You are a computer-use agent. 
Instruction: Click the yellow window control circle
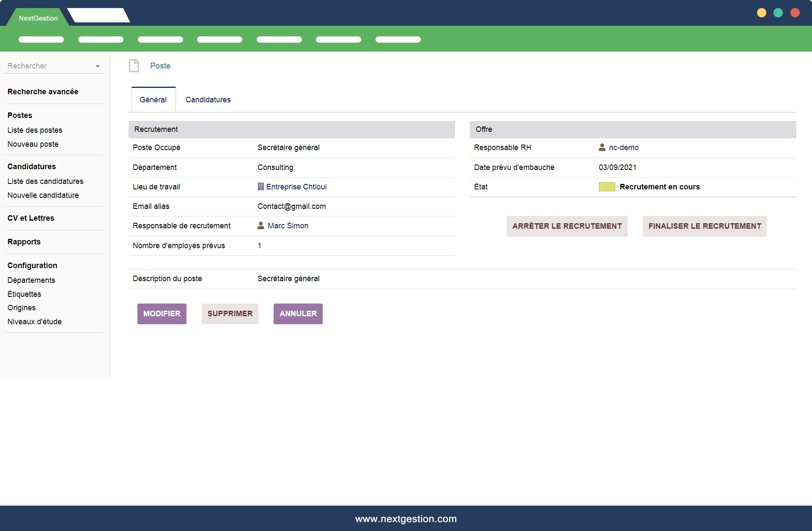(761, 13)
